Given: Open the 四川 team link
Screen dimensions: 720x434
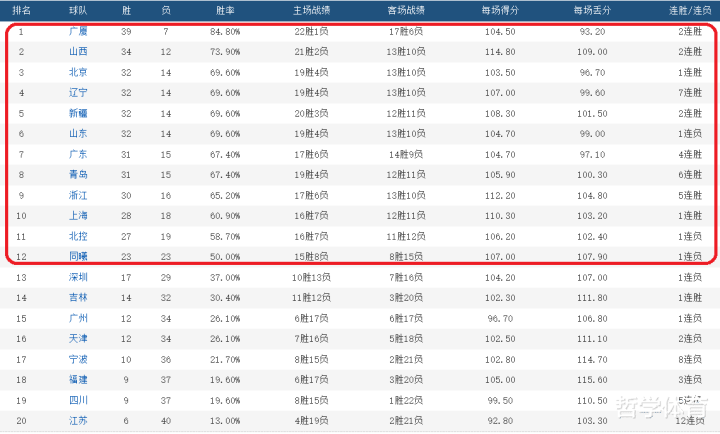Looking at the screenshot, I should coord(78,400).
